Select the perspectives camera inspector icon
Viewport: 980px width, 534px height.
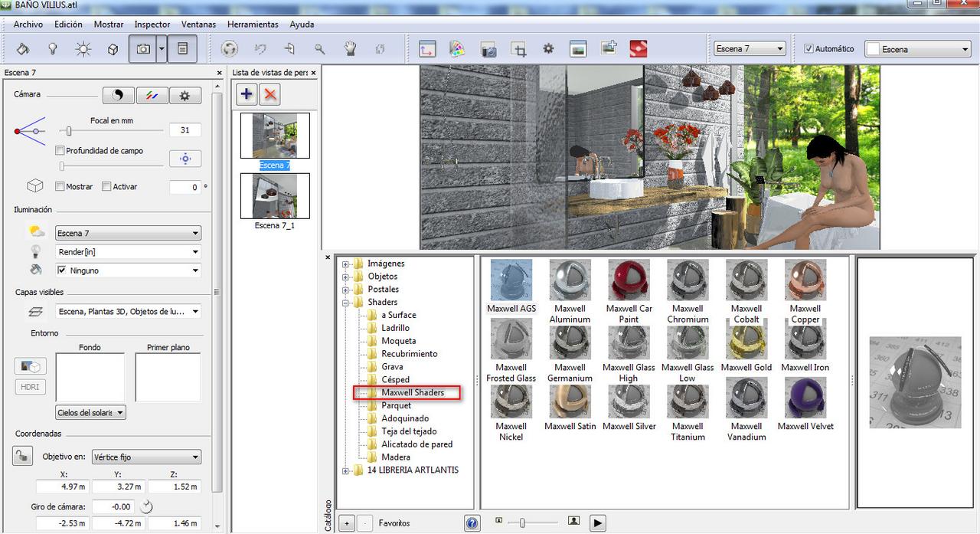tap(142, 49)
